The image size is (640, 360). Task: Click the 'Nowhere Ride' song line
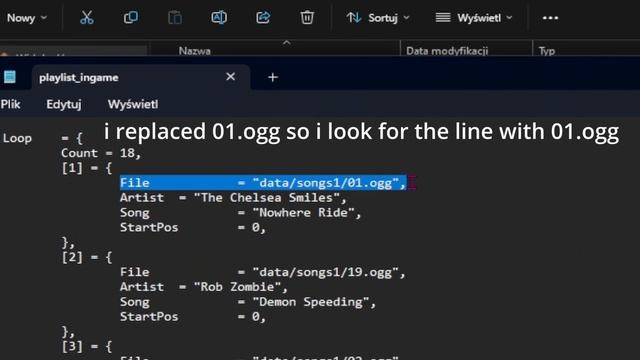pos(240,213)
